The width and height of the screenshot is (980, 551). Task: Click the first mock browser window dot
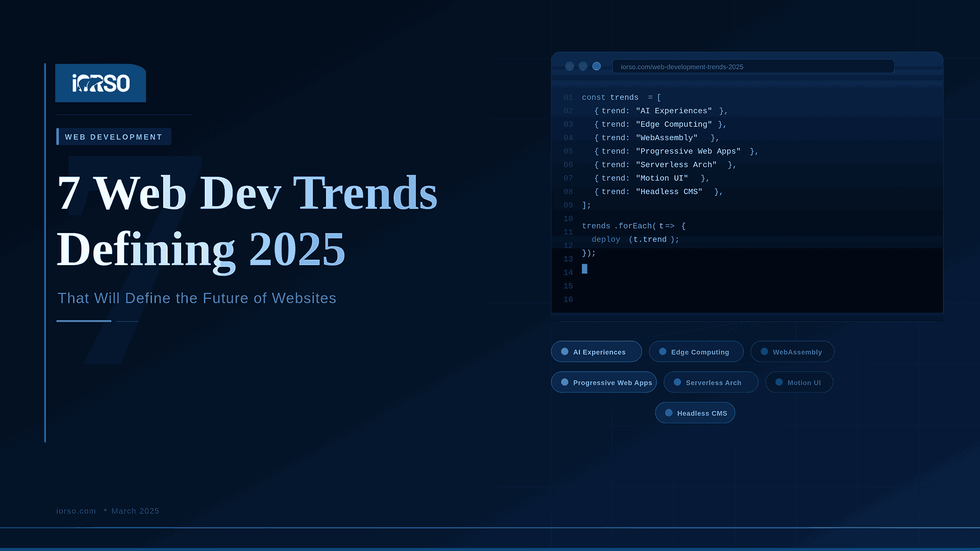pos(569,66)
